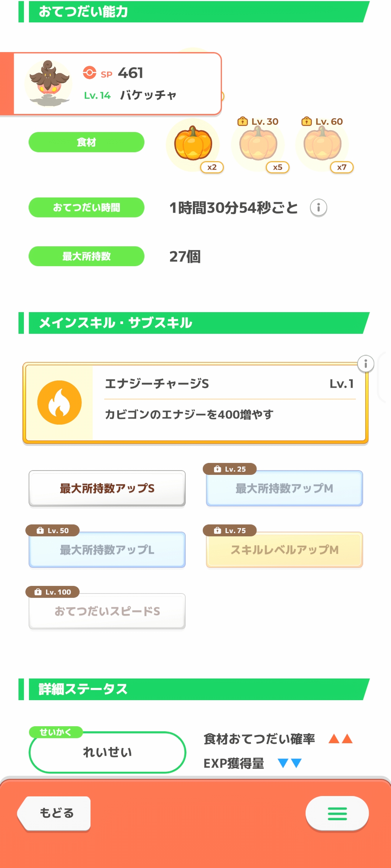The width and height of the screenshot is (391, 868).
Task: Tap the unlocked pumpkin ingredient x2
Action: [193, 145]
